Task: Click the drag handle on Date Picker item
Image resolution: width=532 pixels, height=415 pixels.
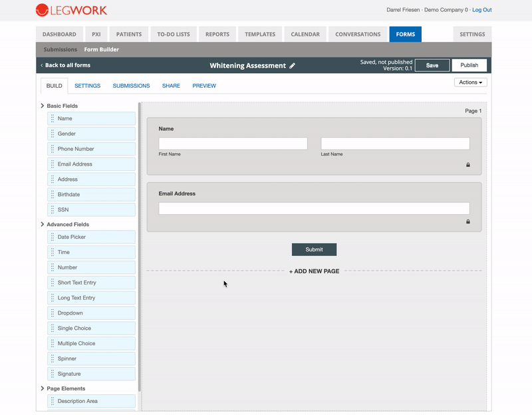Action: click(x=53, y=237)
